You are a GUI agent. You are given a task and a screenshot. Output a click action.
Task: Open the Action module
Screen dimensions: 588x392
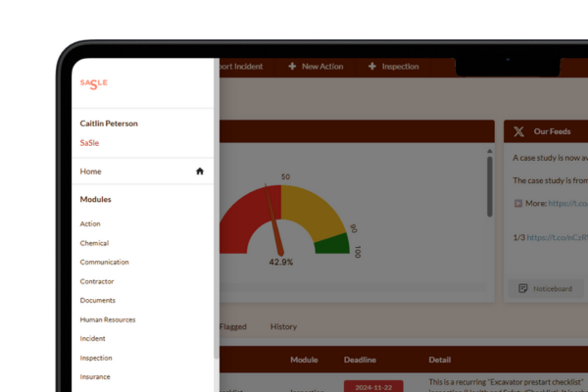90,224
